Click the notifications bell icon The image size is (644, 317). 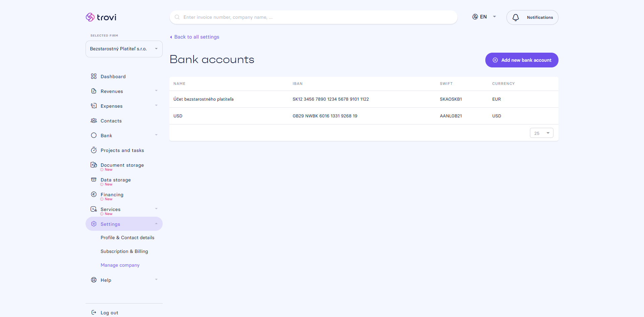[516, 17]
